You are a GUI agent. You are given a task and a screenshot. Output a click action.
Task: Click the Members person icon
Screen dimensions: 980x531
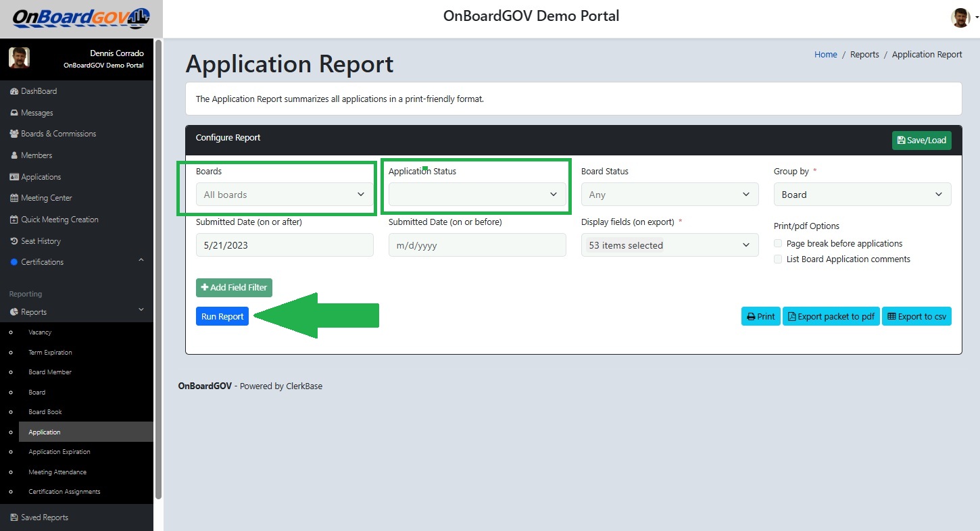click(x=14, y=155)
